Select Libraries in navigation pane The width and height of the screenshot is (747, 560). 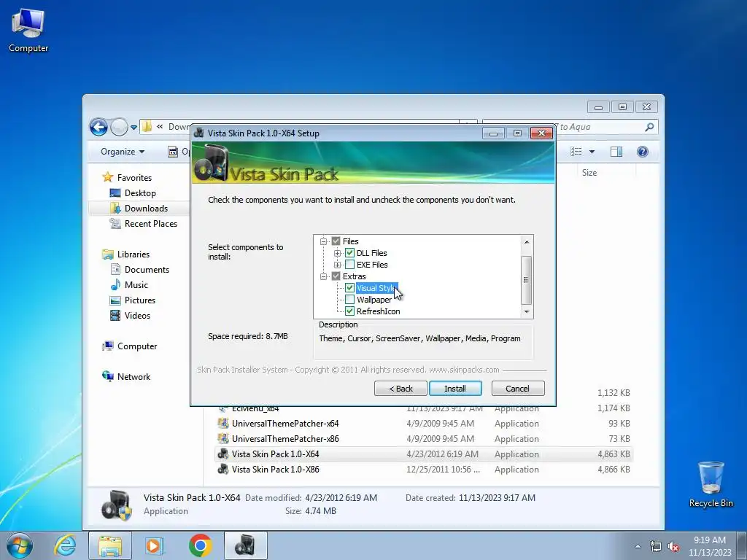coord(133,254)
